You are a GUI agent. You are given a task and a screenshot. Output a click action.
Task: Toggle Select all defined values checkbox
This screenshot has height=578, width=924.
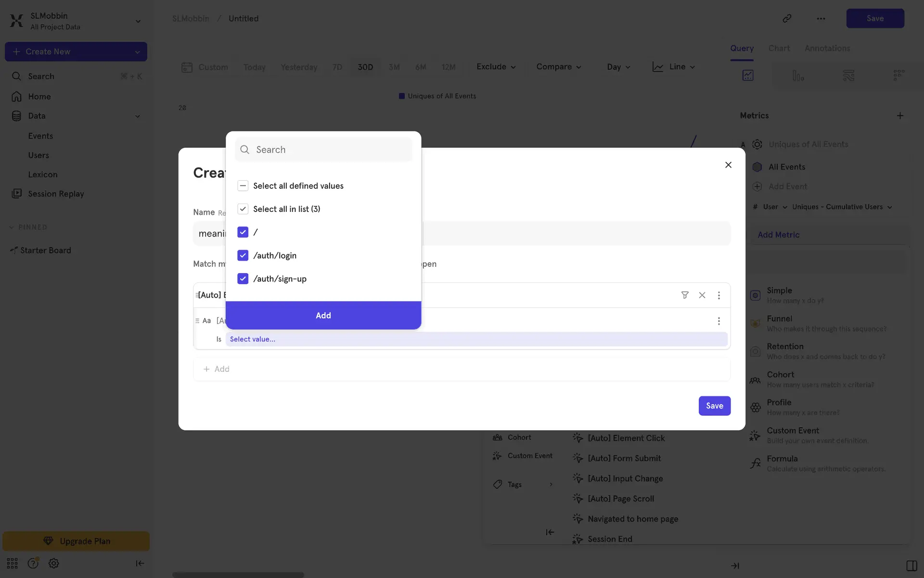[243, 186]
